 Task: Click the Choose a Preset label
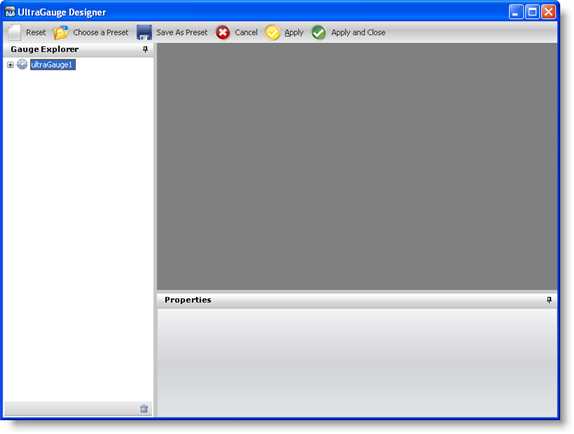click(101, 33)
